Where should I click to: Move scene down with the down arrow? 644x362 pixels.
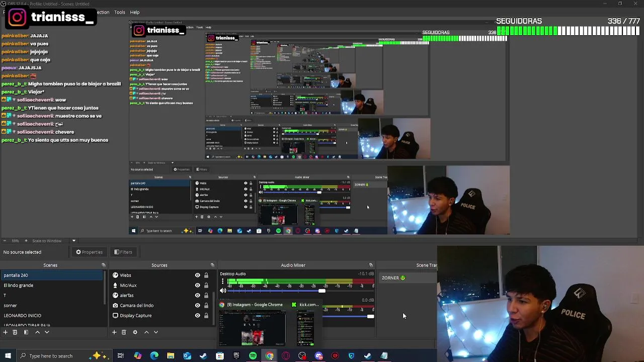tap(47, 332)
